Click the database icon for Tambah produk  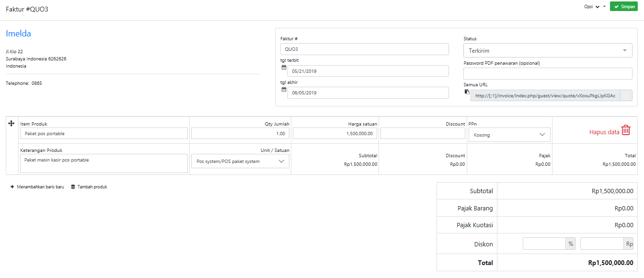click(73, 187)
